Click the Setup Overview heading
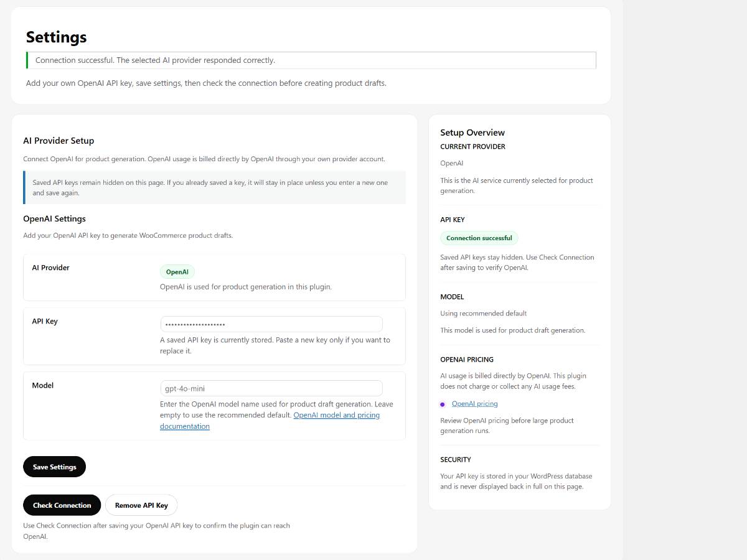 point(472,133)
